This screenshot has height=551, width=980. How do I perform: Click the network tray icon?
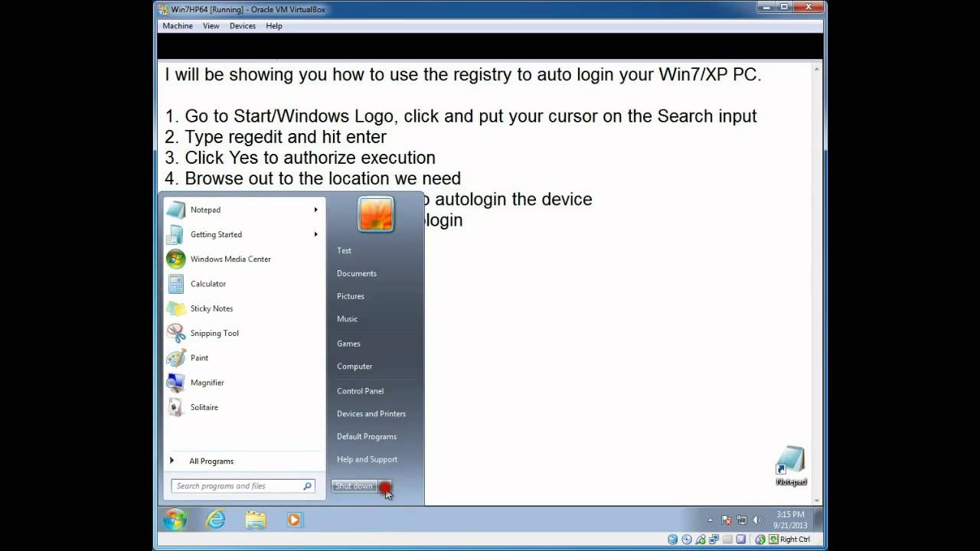click(743, 520)
